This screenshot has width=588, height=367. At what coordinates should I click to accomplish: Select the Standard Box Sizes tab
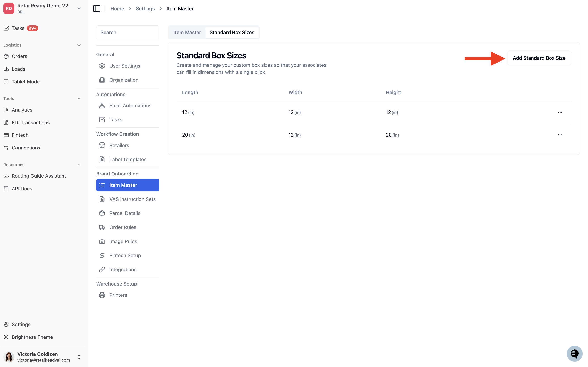pyautogui.click(x=232, y=32)
